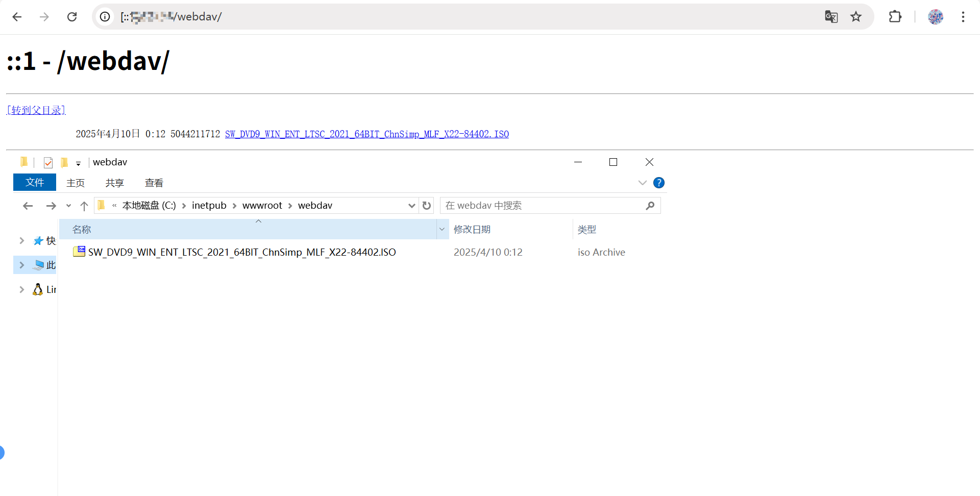Click the Properties checkmark quick-access icon
This screenshot has height=496, width=980.
pos(48,163)
